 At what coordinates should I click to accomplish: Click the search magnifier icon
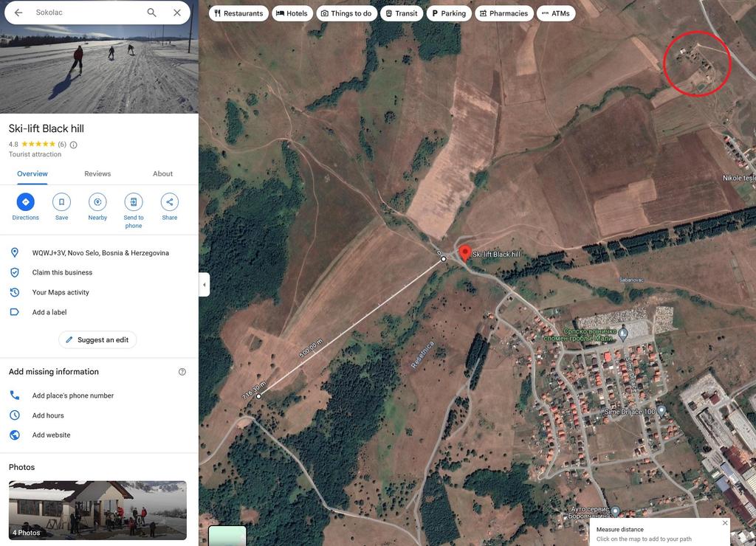(151, 13)
